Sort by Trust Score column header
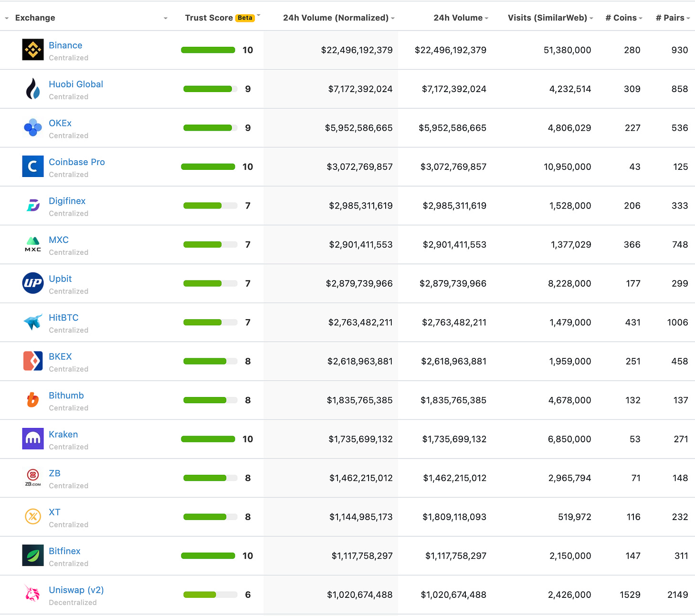Screen dimensions: 695x616 [x=209, y=18]
